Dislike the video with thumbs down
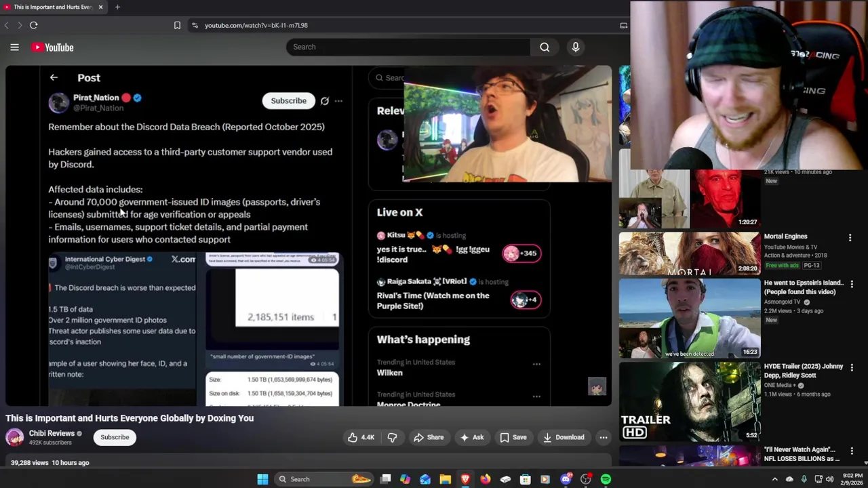 (392, 437)
